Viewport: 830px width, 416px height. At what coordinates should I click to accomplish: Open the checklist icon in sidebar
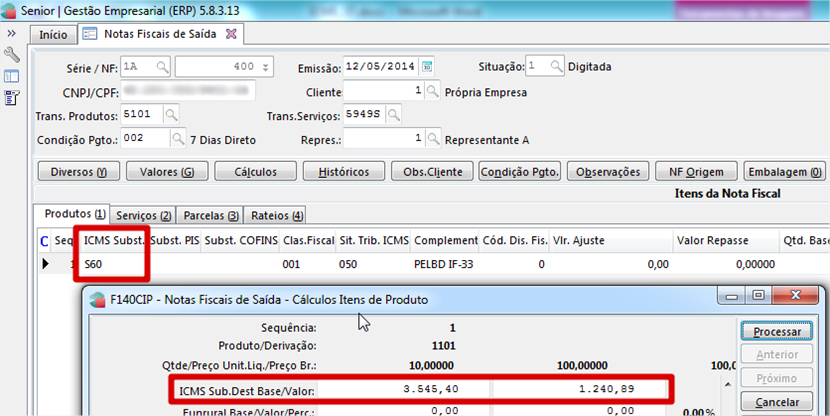pyautogui.click(x=12, y=98)
